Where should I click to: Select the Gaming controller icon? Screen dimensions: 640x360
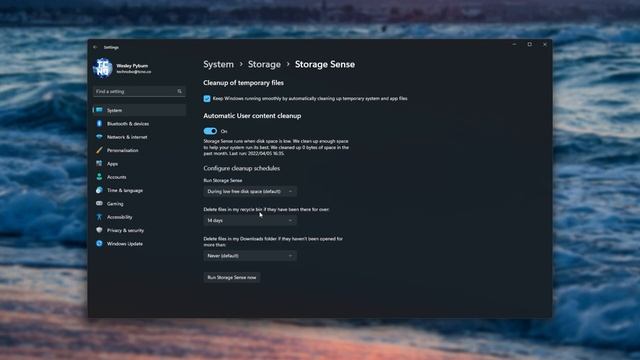(99, 204)
